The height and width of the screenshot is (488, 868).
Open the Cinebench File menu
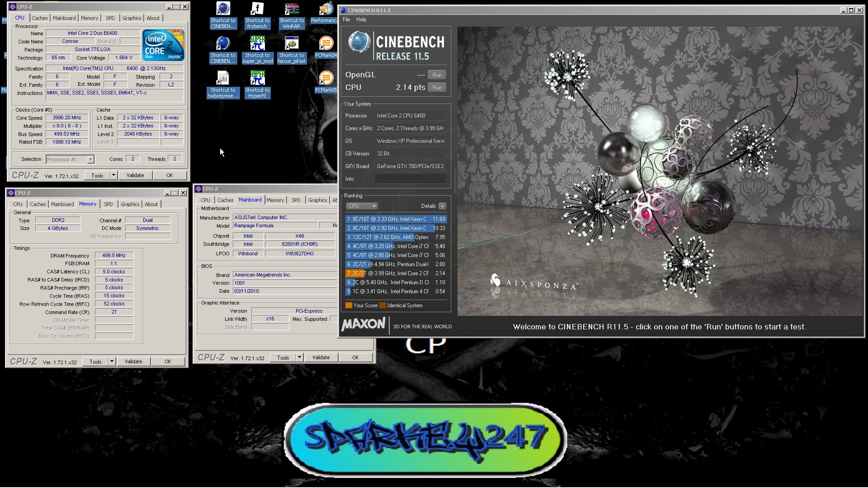[346, 19]
